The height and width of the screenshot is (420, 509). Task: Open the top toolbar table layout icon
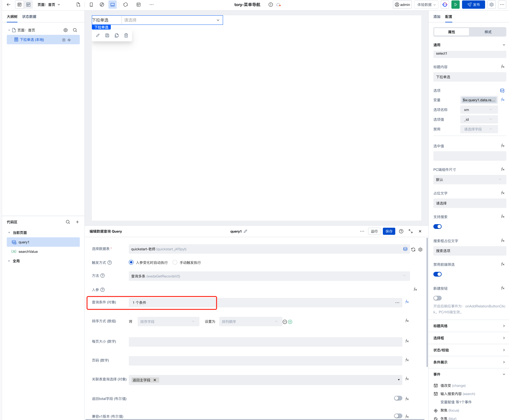point(139,5)
